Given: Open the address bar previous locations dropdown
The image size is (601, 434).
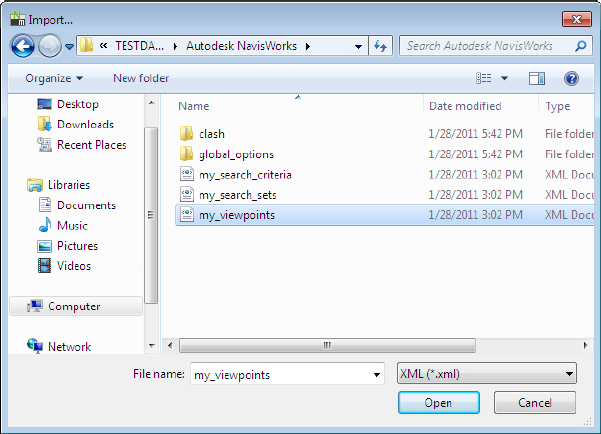Looking at the screenshot, I should coord(358,46).
